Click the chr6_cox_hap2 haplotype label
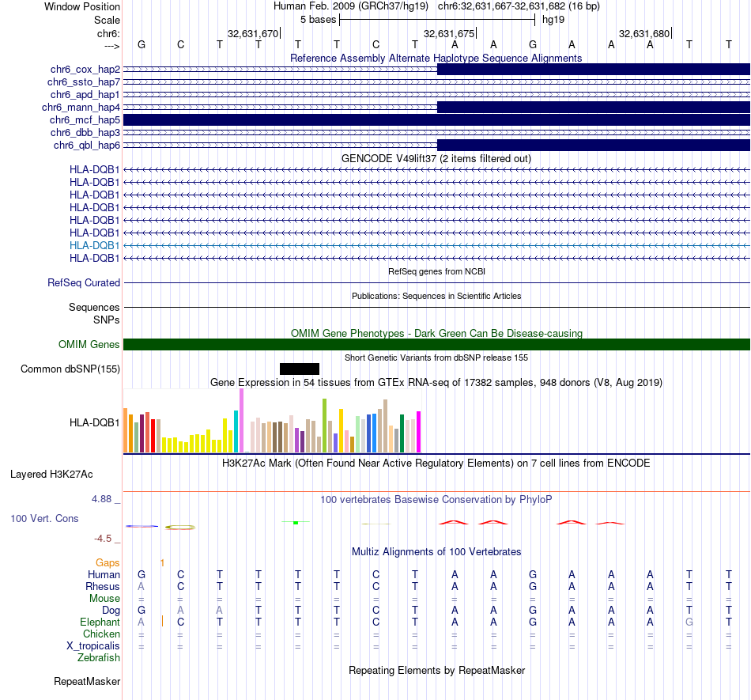Screen dimensions: 751x700 (x=85, y=70)
